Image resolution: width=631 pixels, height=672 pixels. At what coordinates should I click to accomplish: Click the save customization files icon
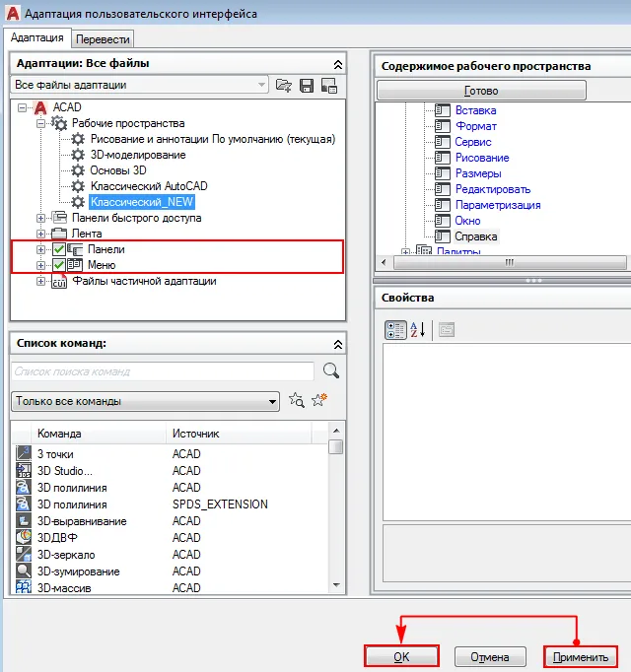[x=307, y=86]
